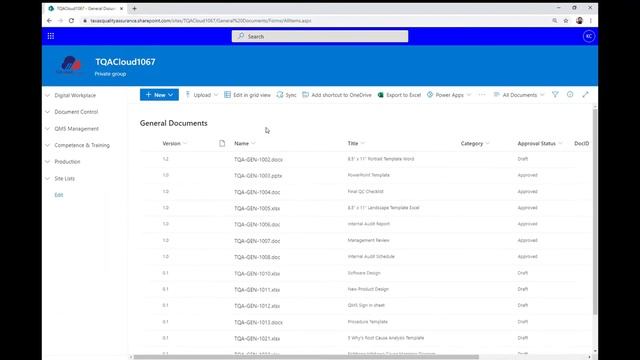640x360 pixels.
Task: Click the KC account avatar
Action: 589,36
